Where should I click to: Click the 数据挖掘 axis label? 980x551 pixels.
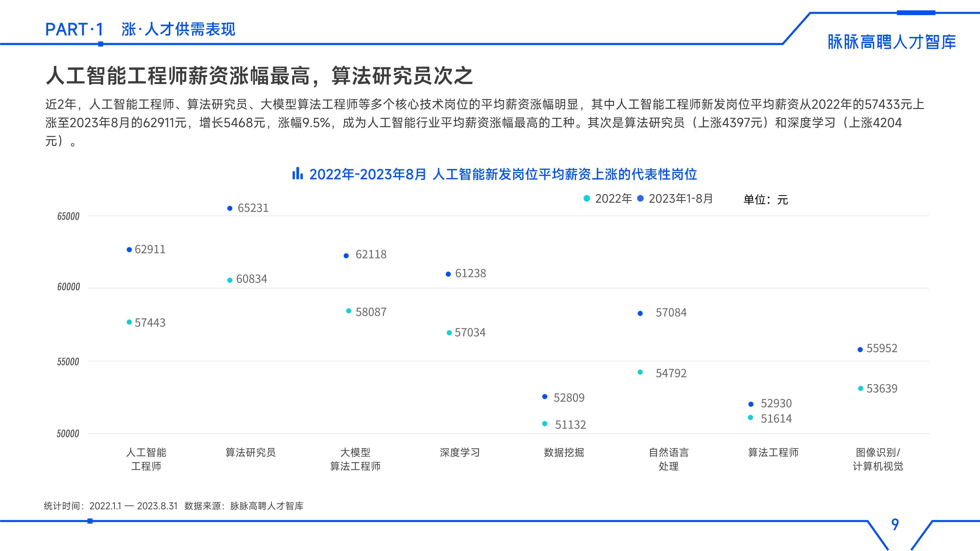564,453
